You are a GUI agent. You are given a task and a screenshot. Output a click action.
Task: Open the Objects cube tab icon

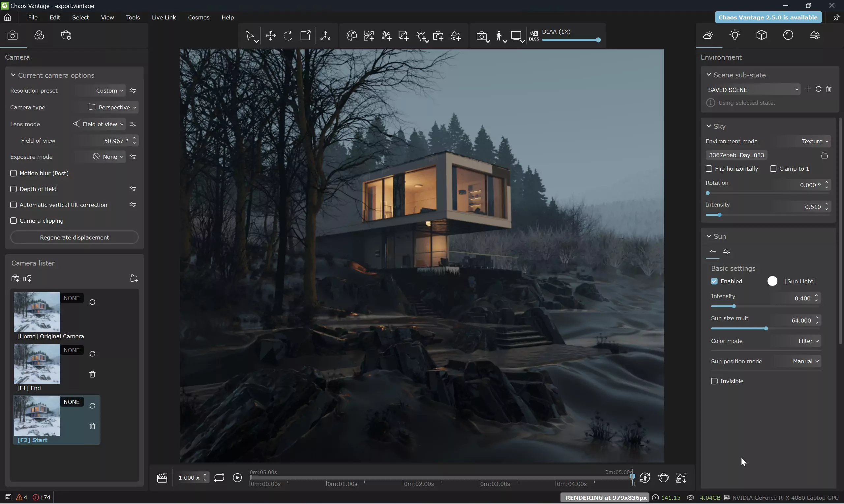tap(761, 35)
